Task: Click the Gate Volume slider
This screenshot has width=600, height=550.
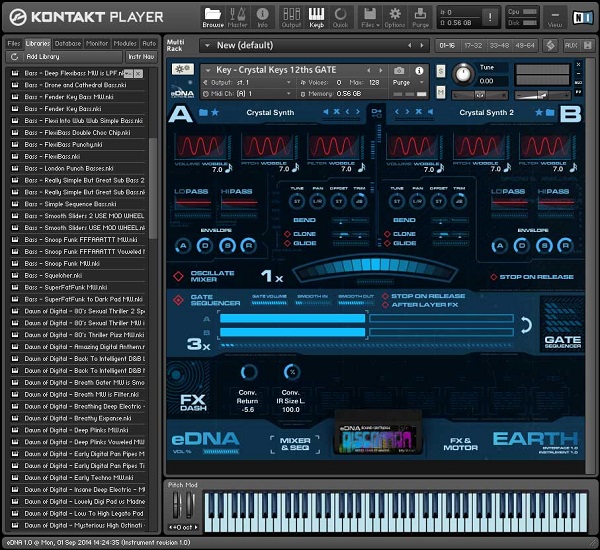Action: point(269,303)
